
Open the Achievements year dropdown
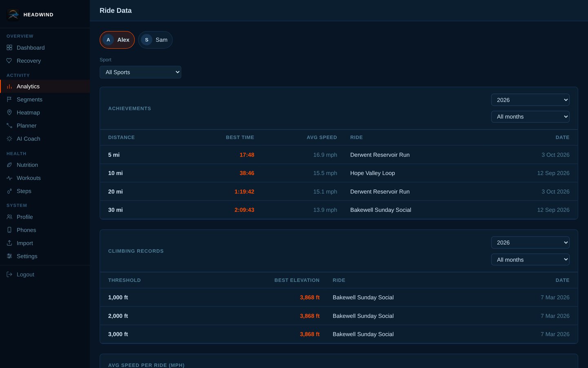[x=530, y=100]
